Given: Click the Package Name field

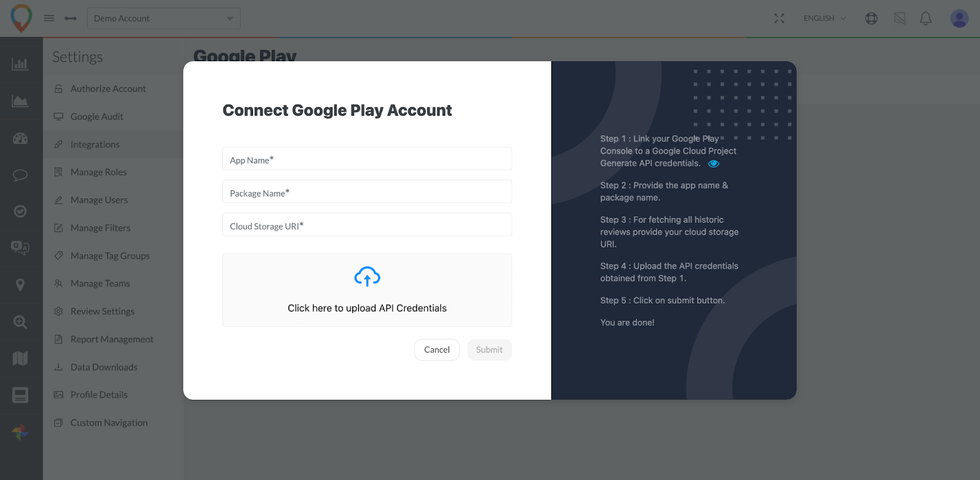Looking at the screenshot, I should (367, 192).
